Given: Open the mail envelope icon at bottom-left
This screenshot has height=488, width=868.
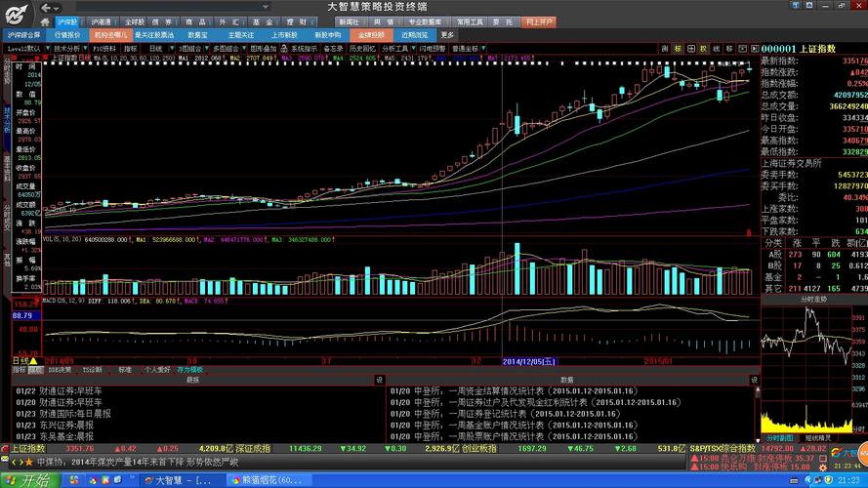Looking at the screenshot, I should [x=5, y=460].
